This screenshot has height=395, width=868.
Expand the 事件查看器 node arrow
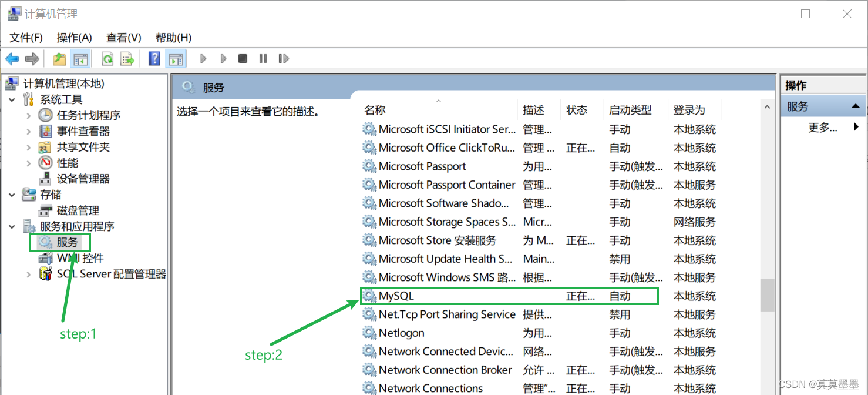(x=29, y=132)
